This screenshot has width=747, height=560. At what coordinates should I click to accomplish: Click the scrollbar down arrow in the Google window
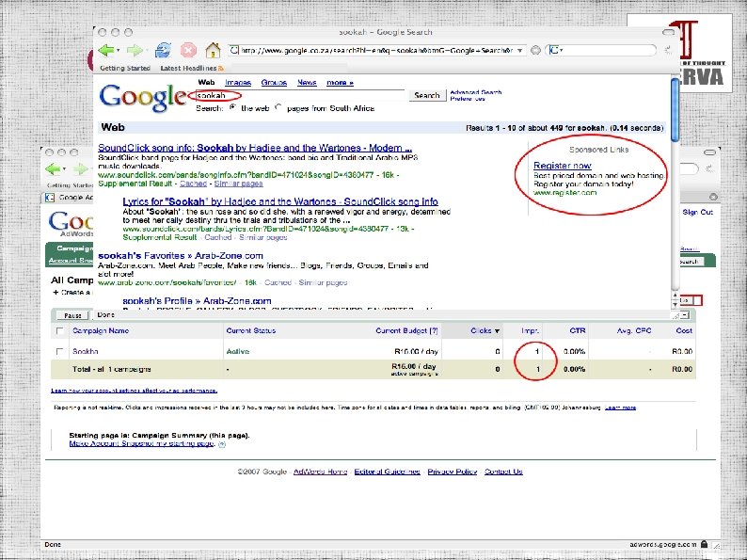click(675, 304)
